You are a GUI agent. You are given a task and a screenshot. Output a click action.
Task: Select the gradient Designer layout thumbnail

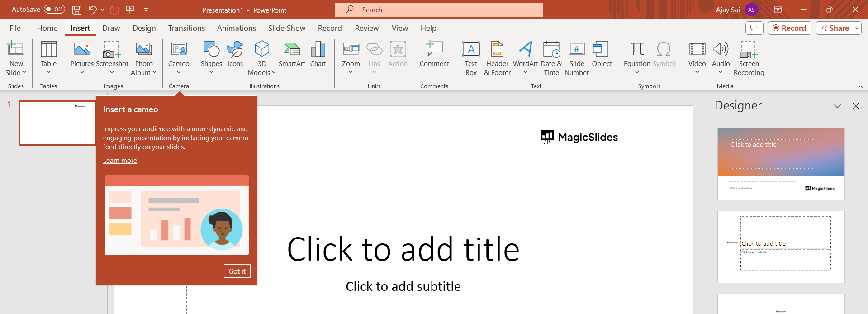coord(781,164)
